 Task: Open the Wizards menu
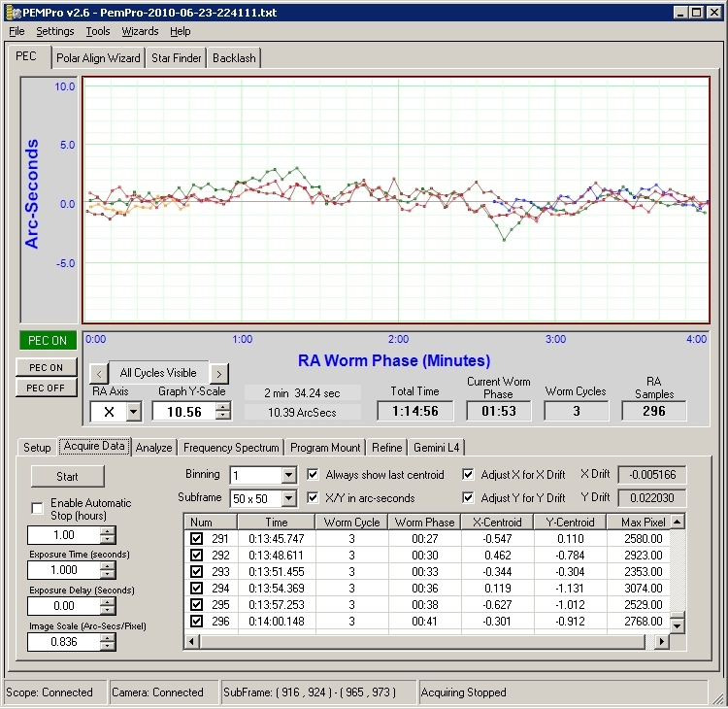140,31
